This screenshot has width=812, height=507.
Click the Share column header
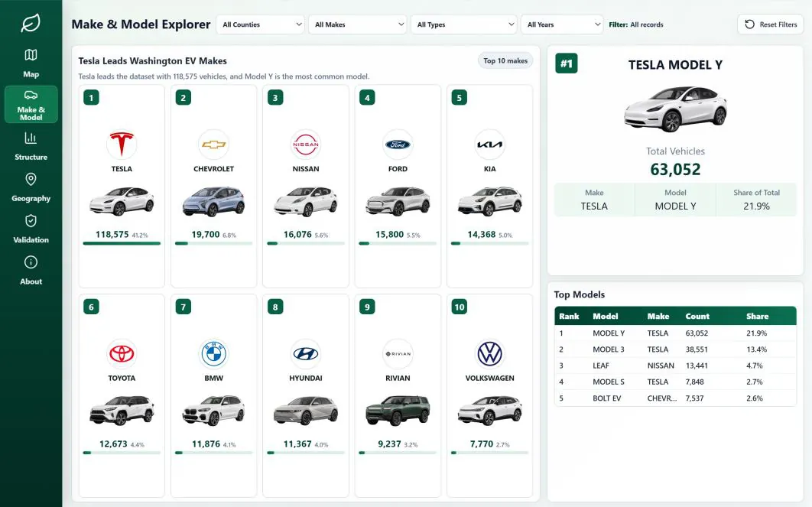pyautogui.click(x=757, y=316)
